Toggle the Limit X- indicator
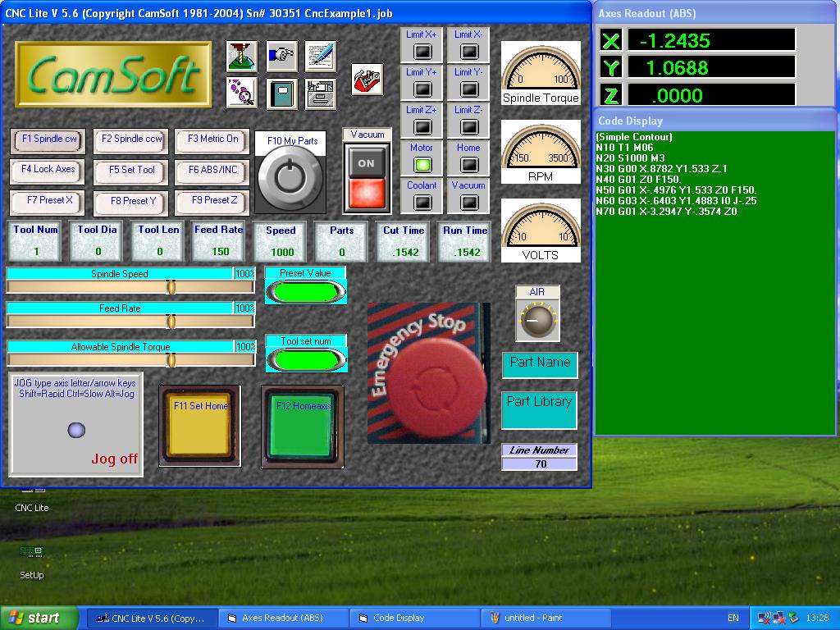 click(469, 52)
